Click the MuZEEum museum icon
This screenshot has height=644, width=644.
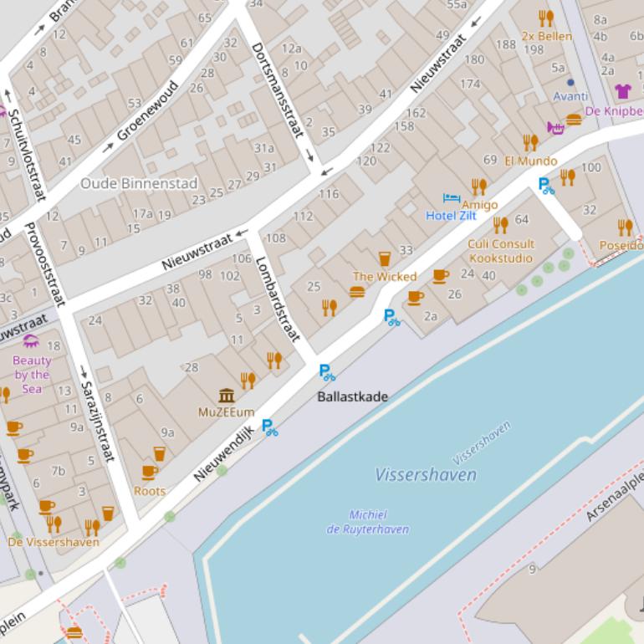[x=227, y=395]
